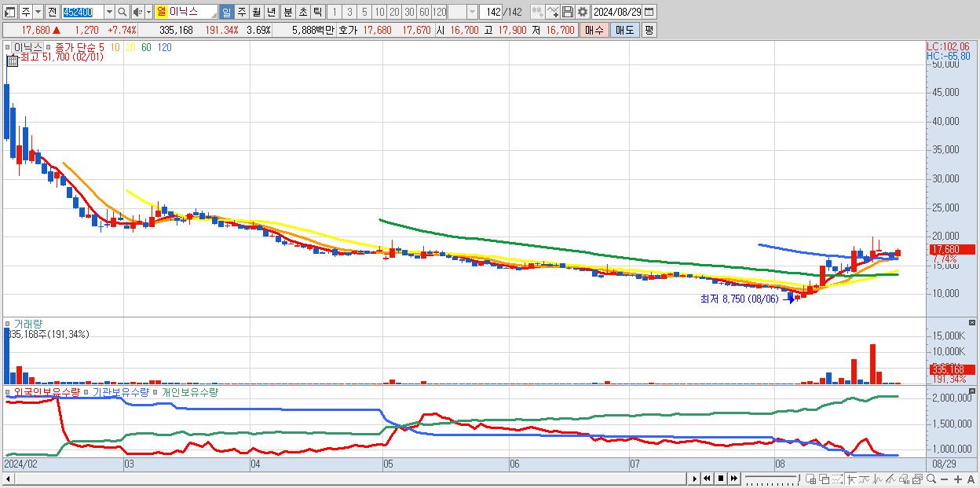Click the stock code input field 452400

point(82,12)
